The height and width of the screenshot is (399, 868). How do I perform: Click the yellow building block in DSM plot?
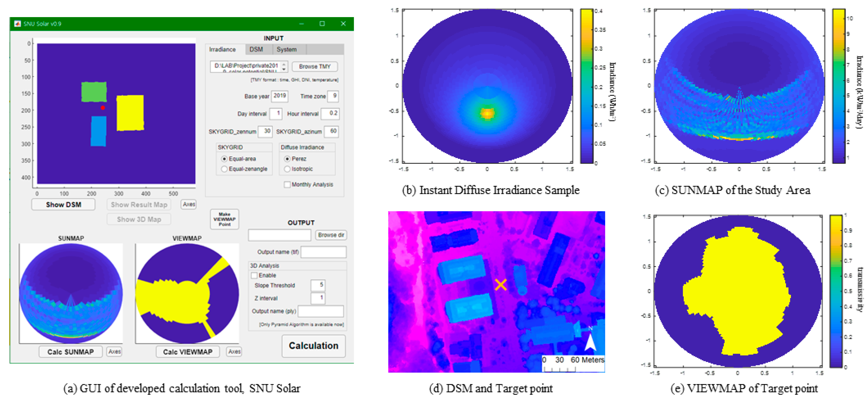click(130, 113)
